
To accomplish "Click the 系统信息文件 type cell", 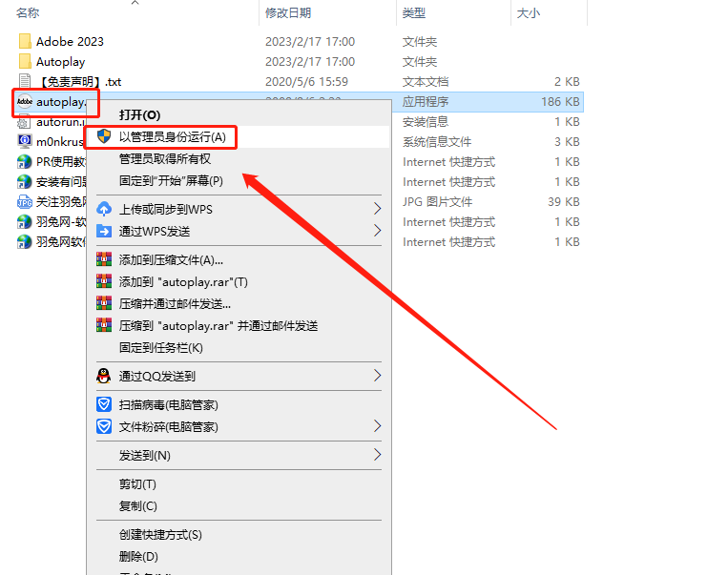I will tap(437, 141).
